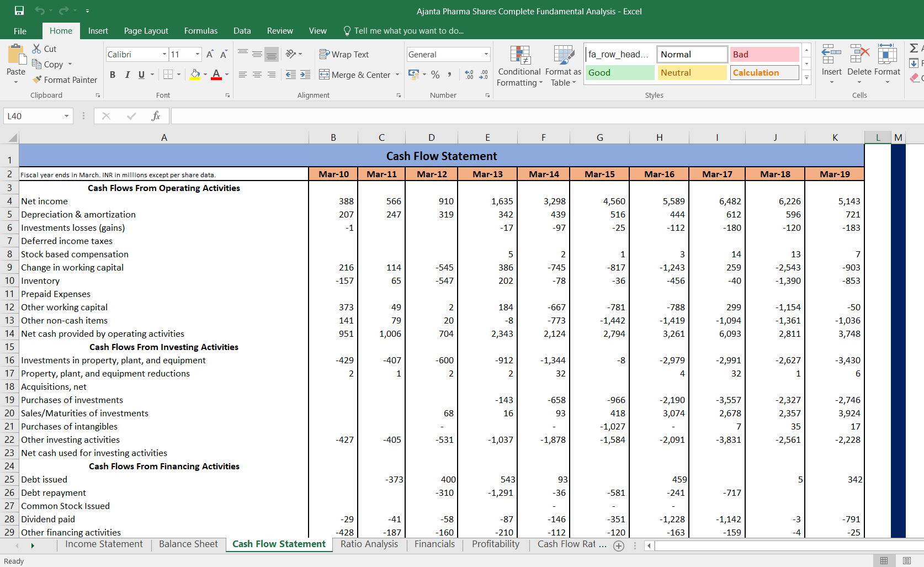Viewport: 924px width, 567px height.
Task: Toggle Wrap Text
Action: point(344,54)
